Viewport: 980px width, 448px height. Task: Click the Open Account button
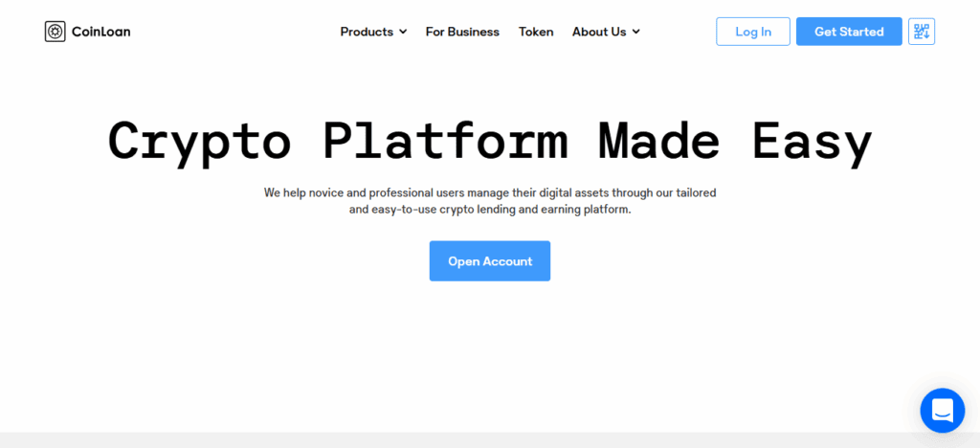pyautogui.click(x=489, y=261)
